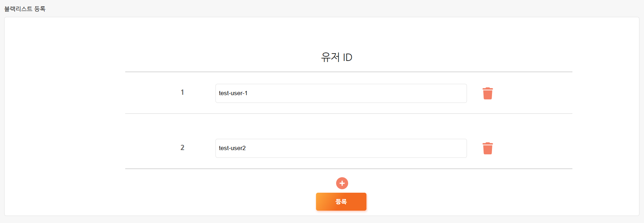644x223 pixels.
Task: Click the round plus icon above 등록
Action: (x=342, y=183)
